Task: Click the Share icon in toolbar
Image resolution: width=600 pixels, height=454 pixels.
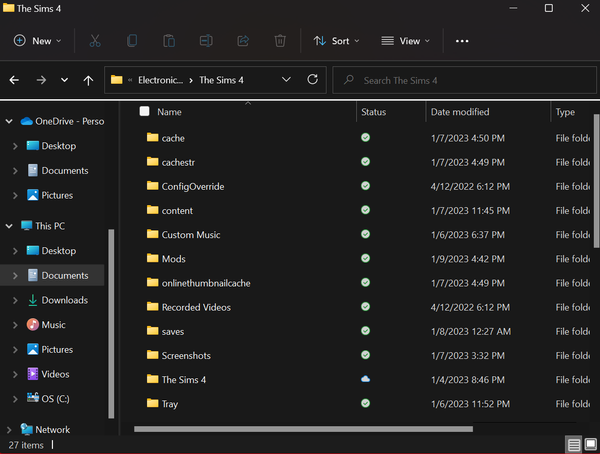Action: (x=243, y=41)
